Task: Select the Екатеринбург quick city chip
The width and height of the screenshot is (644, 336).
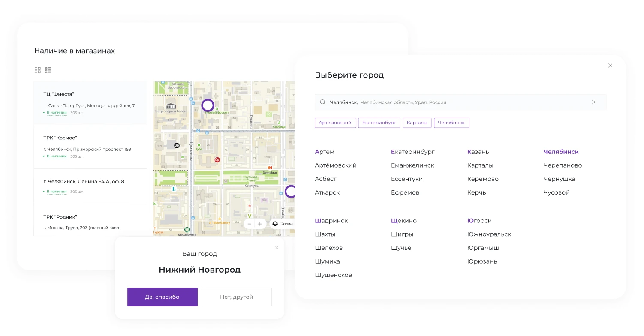Action: (379, 123)
